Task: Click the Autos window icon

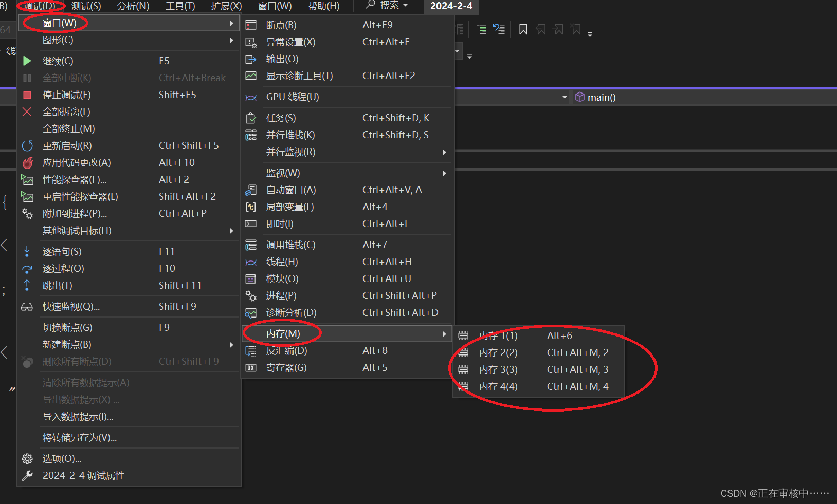Action: coord(251,190)
